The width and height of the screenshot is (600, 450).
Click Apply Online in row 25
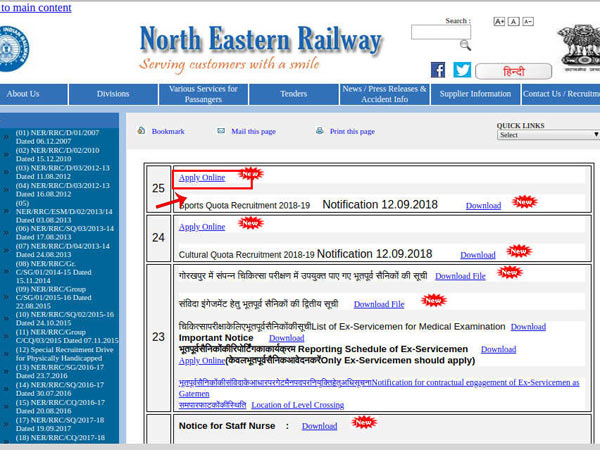point(202,178)
